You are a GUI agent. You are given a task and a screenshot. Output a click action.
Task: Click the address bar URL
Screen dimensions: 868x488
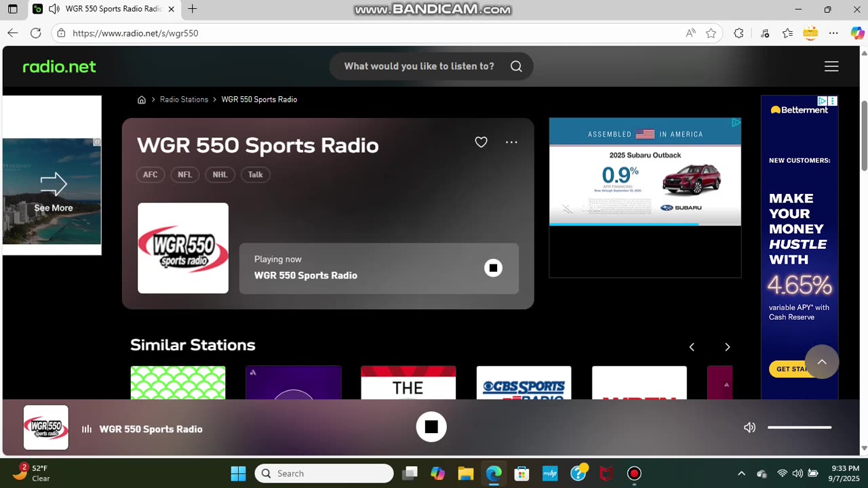(135, 33)
